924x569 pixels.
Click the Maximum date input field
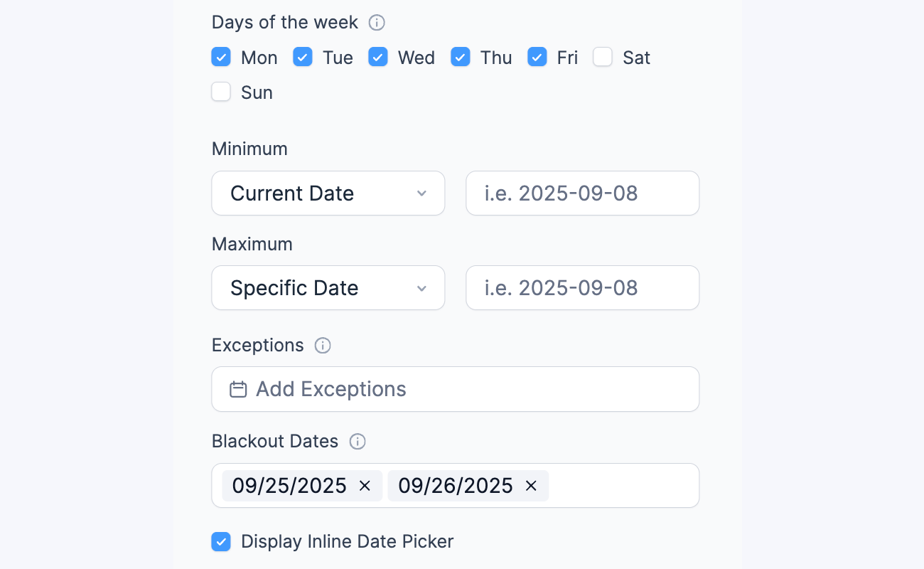(582, 288)
